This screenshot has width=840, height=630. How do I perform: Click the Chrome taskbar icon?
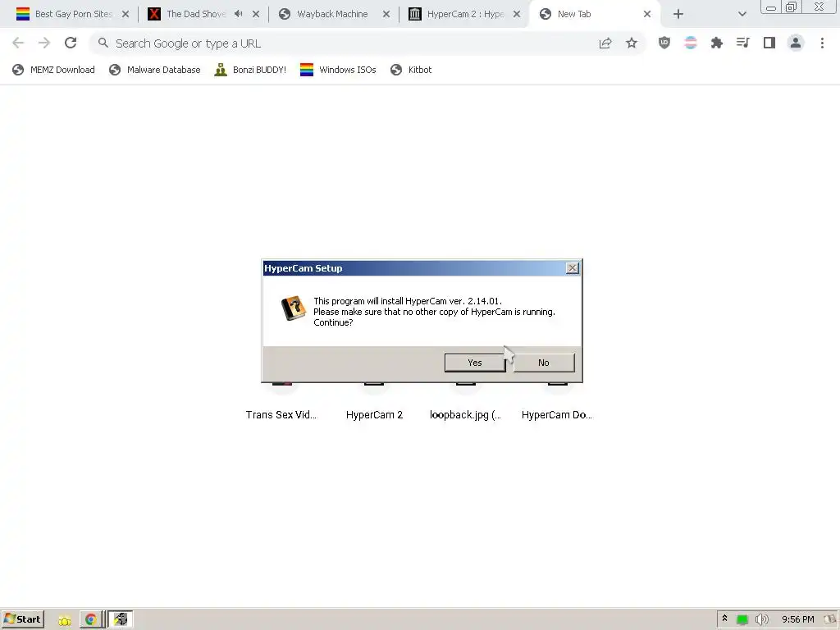tap(90, 620)
